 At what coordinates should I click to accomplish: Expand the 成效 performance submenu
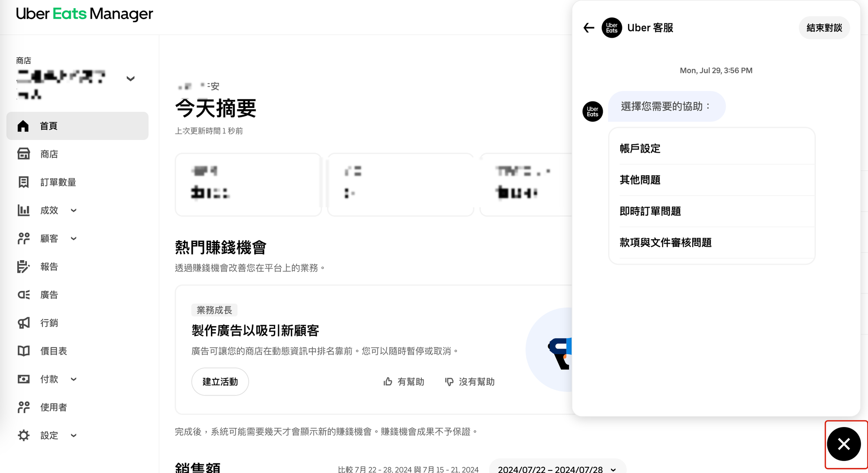pyautogui.click(x=73, y=210)
